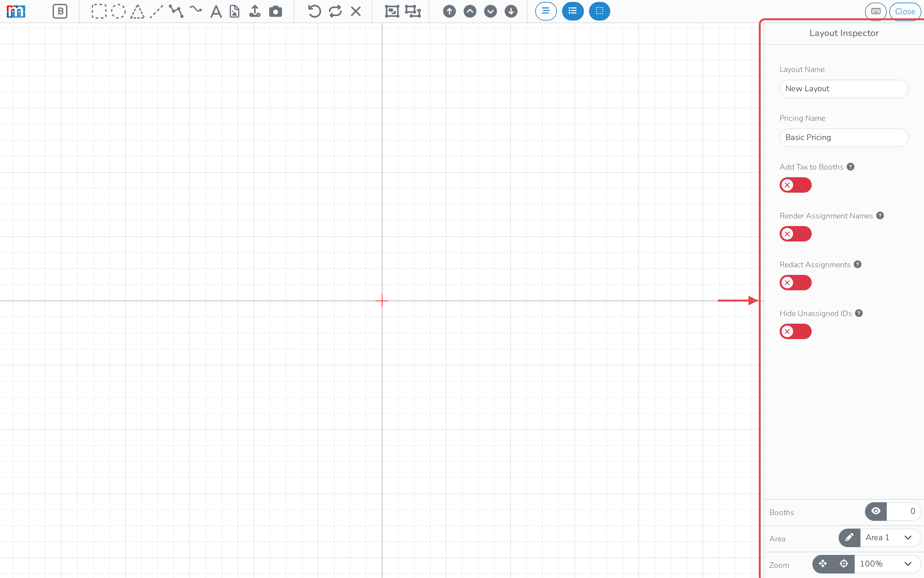The height and width of the screenshot is (578, 924).
Task: Show help for Add Tax to Booths
Action: pyautogui.click(x=851, y=167)
